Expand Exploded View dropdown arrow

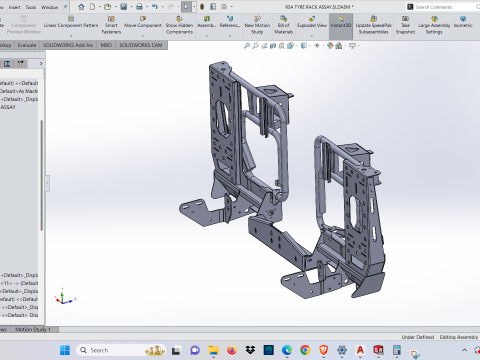click(312, 36)
